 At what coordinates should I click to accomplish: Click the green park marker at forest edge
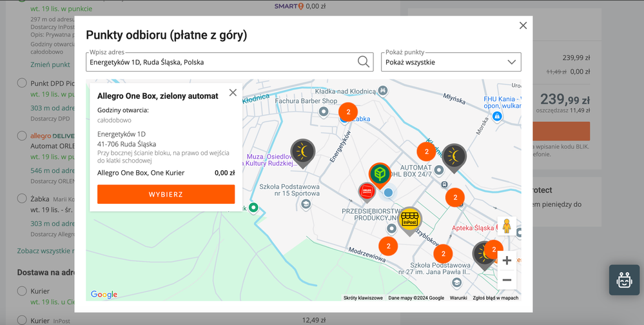pyautogui.click(x=254, y=208)
